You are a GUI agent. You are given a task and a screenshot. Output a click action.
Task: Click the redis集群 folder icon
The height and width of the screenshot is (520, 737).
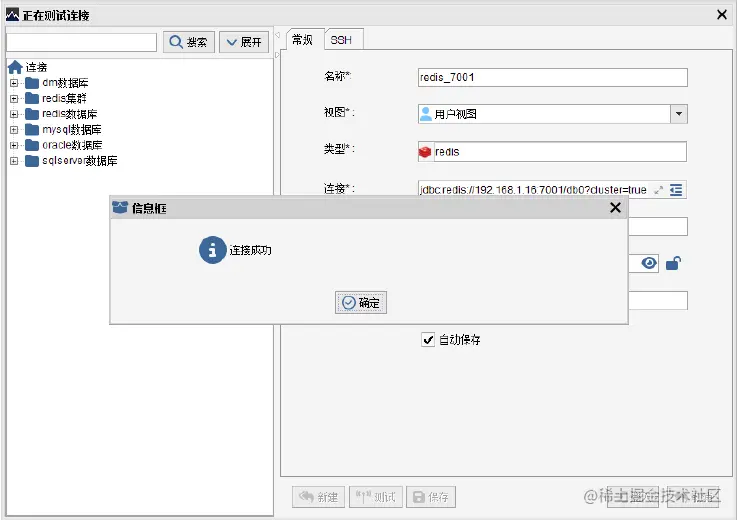[x=32, y=98]
